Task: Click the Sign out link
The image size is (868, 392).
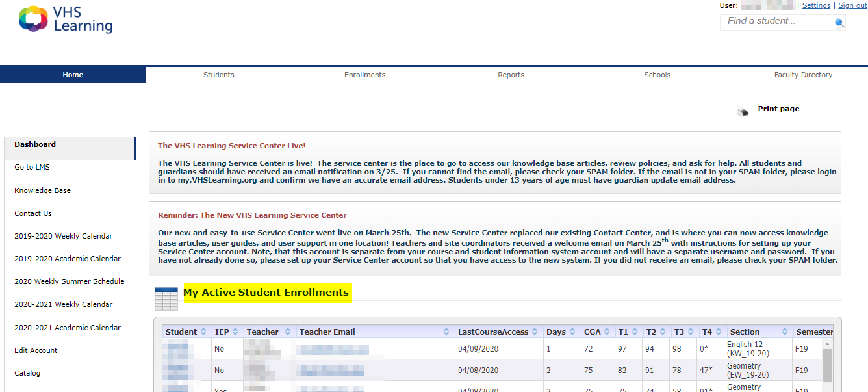Action: click(x=852, y=5)
